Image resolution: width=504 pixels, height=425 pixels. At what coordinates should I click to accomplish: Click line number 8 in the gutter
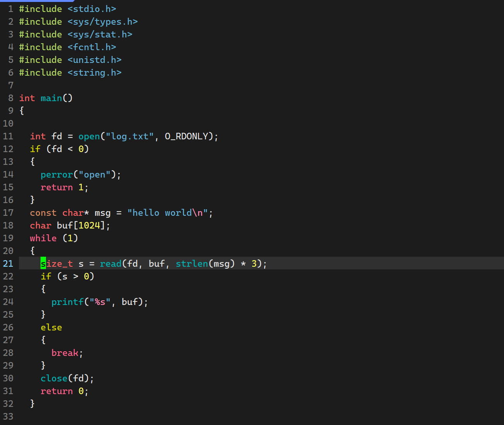point(11,98)
